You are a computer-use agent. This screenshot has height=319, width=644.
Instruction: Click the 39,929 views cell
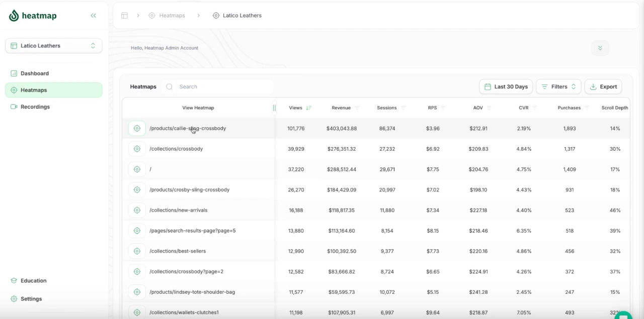(x=296, y=149)
